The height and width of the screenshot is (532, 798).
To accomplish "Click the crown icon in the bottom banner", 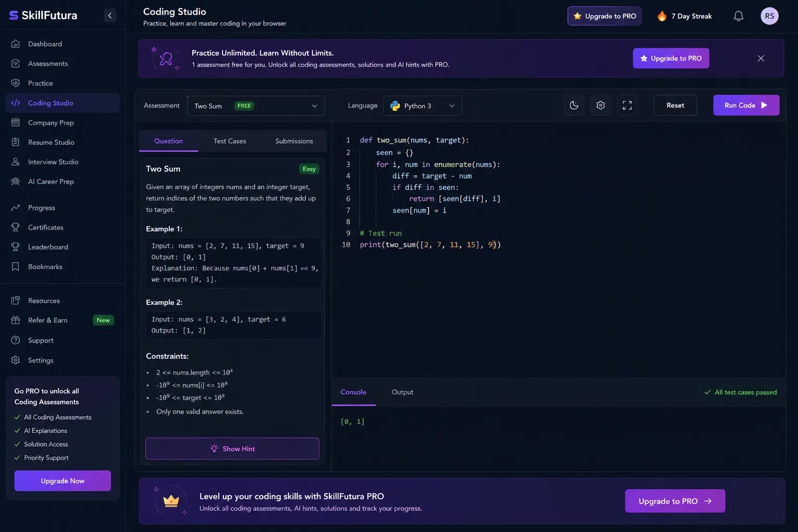I will [x=171, y=501].
